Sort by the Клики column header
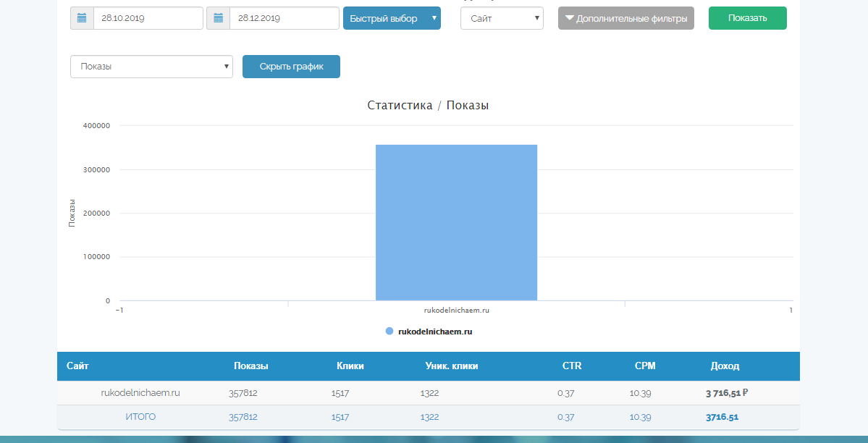Image resolution: width=868 pixels, height=443 pixels. tap(350, 366)
